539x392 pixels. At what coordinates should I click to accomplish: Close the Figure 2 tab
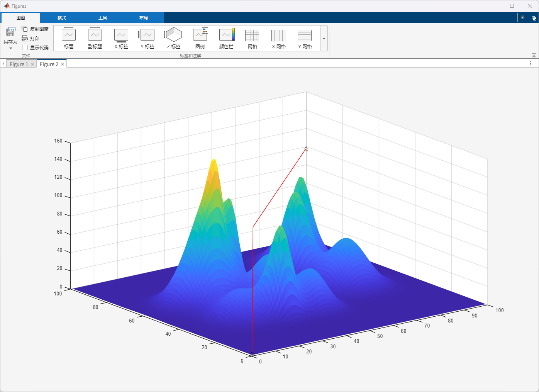click(x=63, y=64)
